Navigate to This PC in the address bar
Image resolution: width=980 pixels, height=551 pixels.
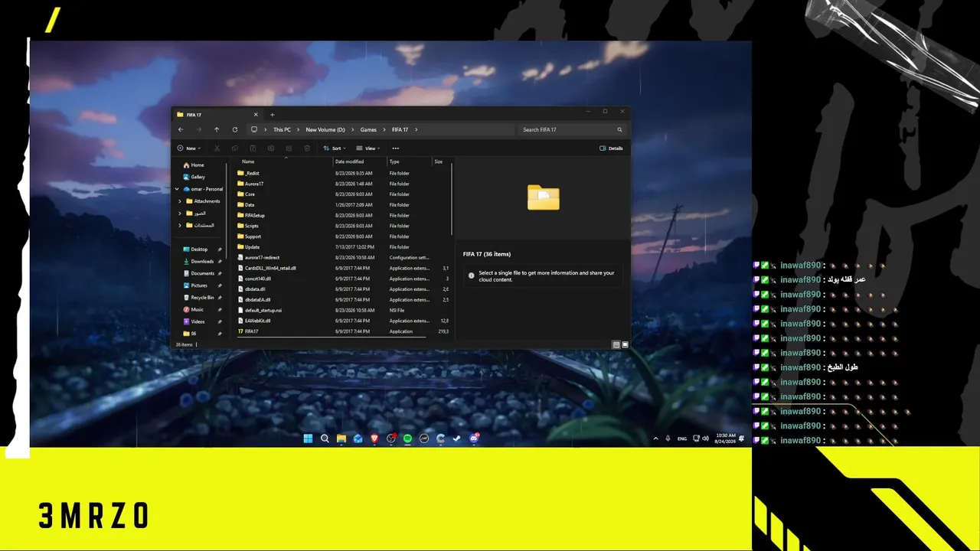pyautogui.click(x=282, y=130)
